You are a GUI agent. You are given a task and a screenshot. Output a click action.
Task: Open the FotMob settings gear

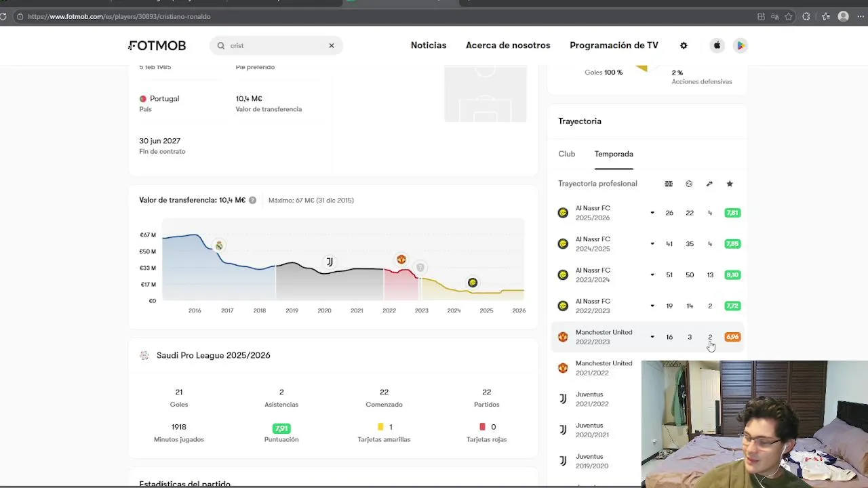[x=684, y=45]
